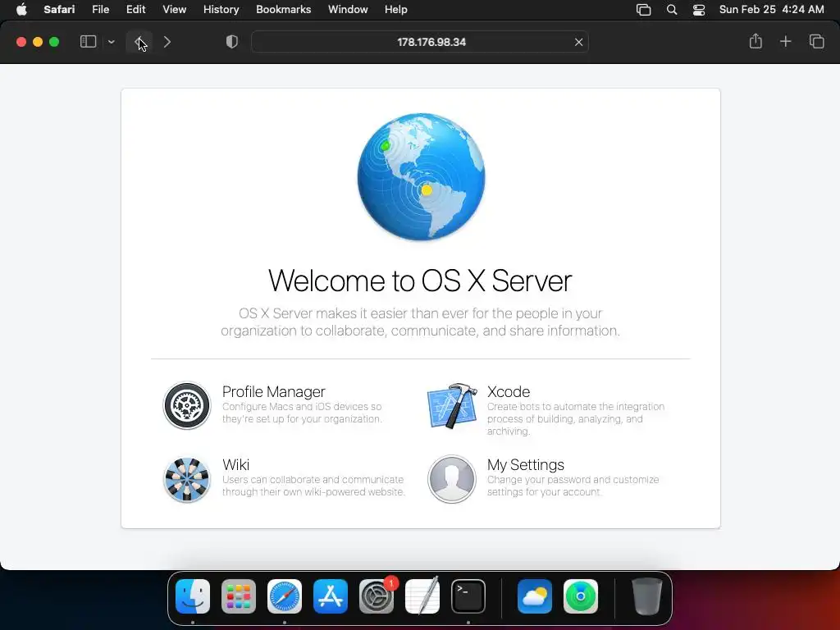Open the My Settings user icon
Screen dimensions: 840x630
[x=452, y=479]
